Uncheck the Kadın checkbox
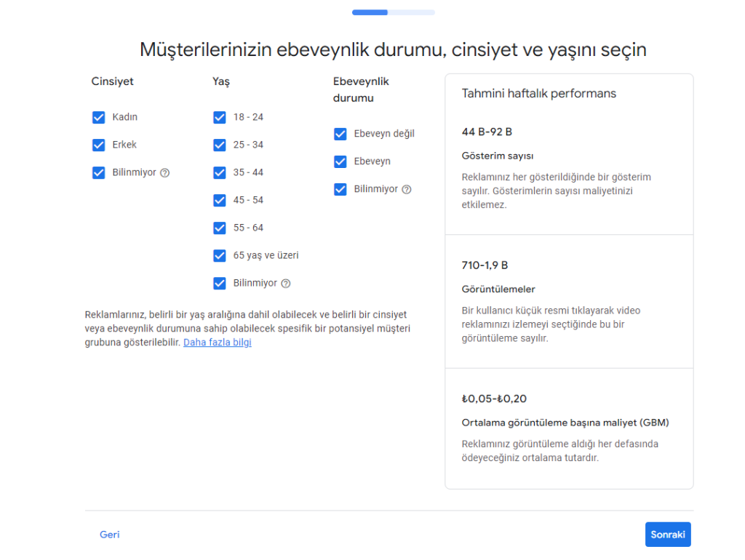This screenshot has width=745, height=560. click(98, 117)
